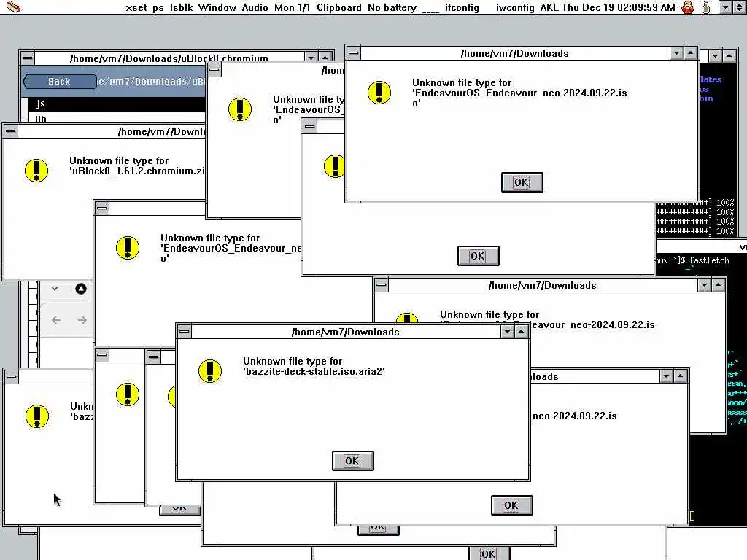Click 'uBlock0_1.61.2.chromium.zi' message text
Image resolution: width=747 pixels, height=560 pixels.
click(x=137, y=171)
